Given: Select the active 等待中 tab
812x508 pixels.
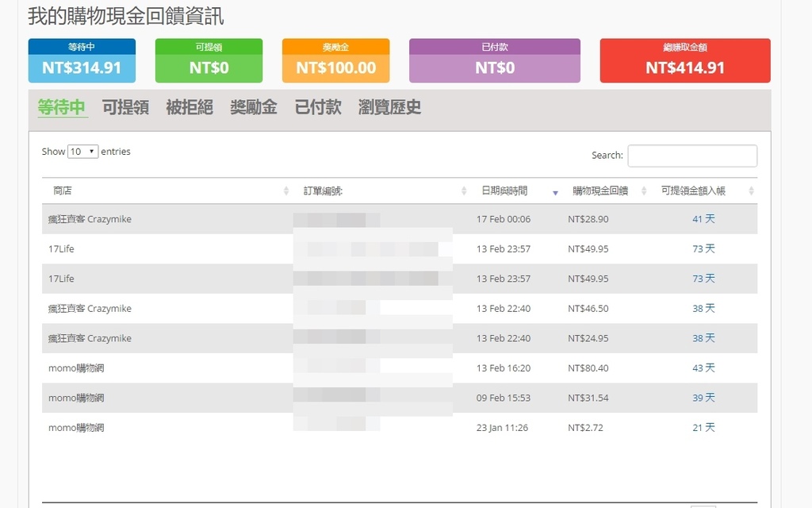Looking at the screenshot, I should click(62, 107).
